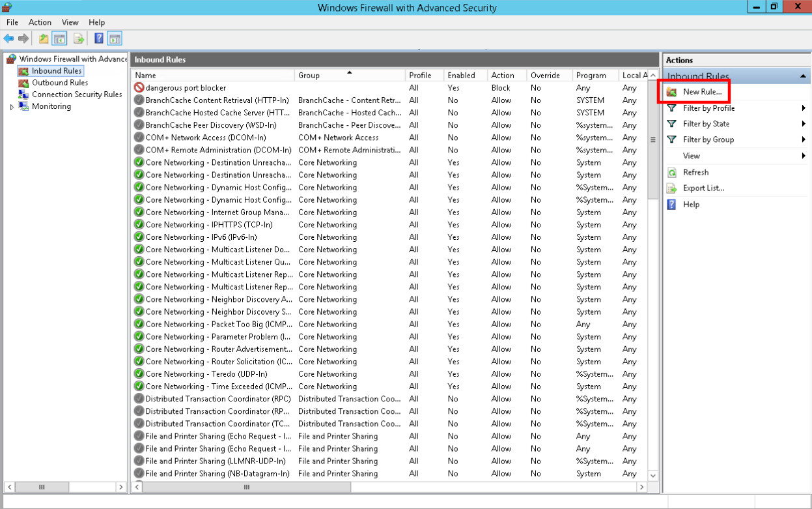Click the Monitoring tree icon
This screenshot has height=509, width=812.
tap(23, 106)
